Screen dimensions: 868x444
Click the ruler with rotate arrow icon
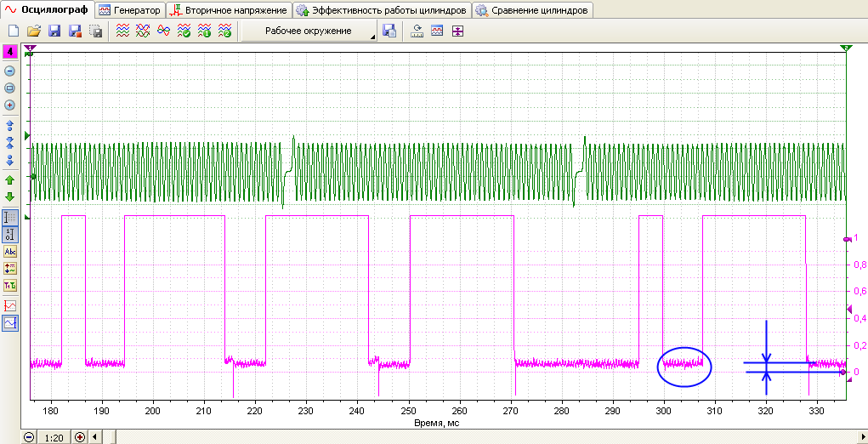tap(417, 31)
